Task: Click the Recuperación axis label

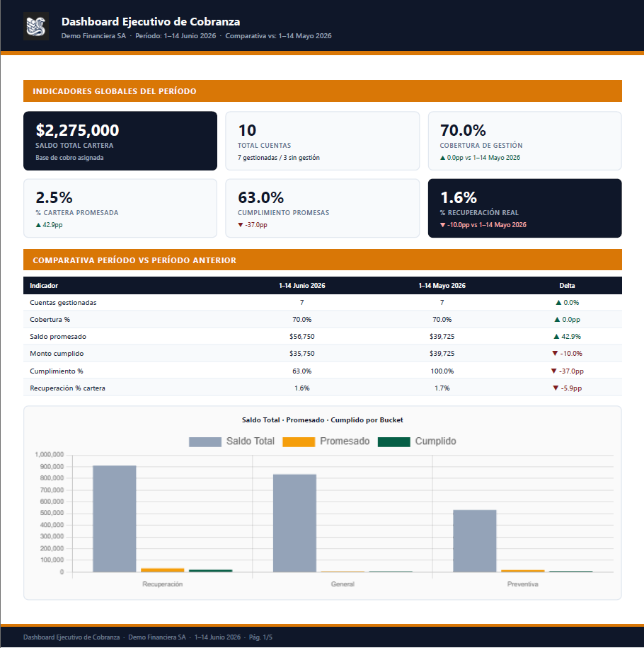Action: click(163, 584)
